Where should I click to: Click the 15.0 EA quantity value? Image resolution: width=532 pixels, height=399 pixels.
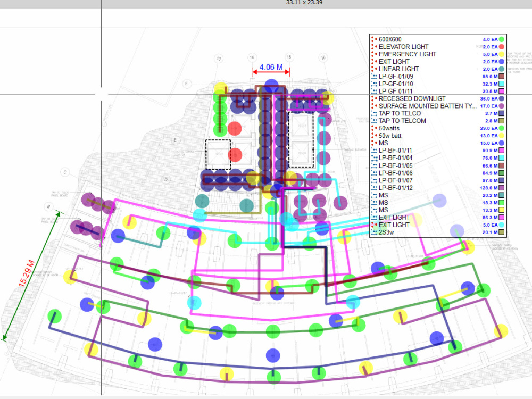pos(489,143)
